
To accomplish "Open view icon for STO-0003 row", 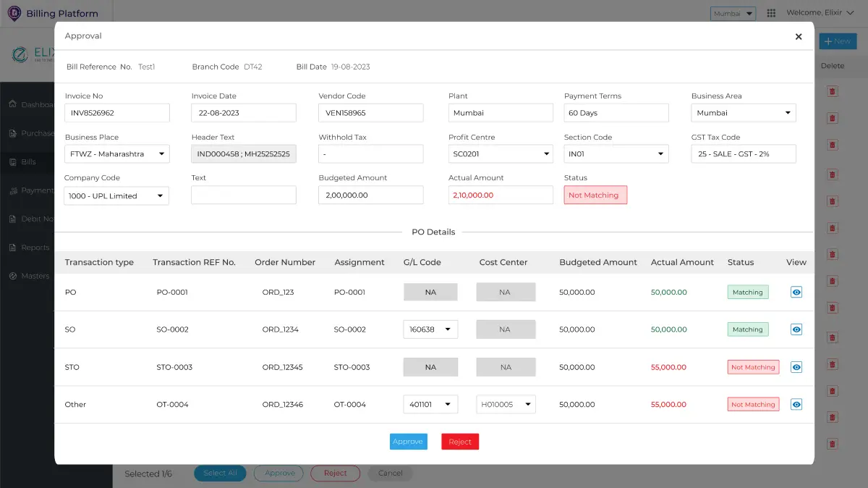I will pyautogui.click(x=796, y=367).
